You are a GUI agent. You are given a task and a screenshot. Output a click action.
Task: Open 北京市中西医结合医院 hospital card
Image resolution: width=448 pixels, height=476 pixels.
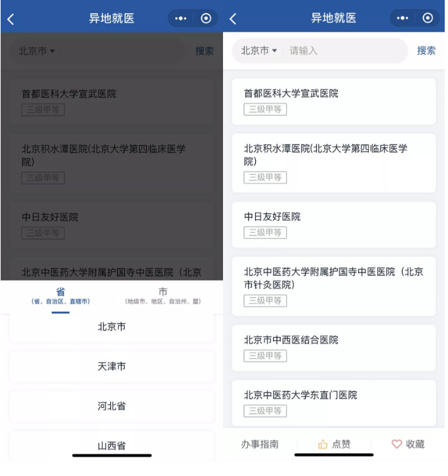pyautogui.click(x=334, y=348)
